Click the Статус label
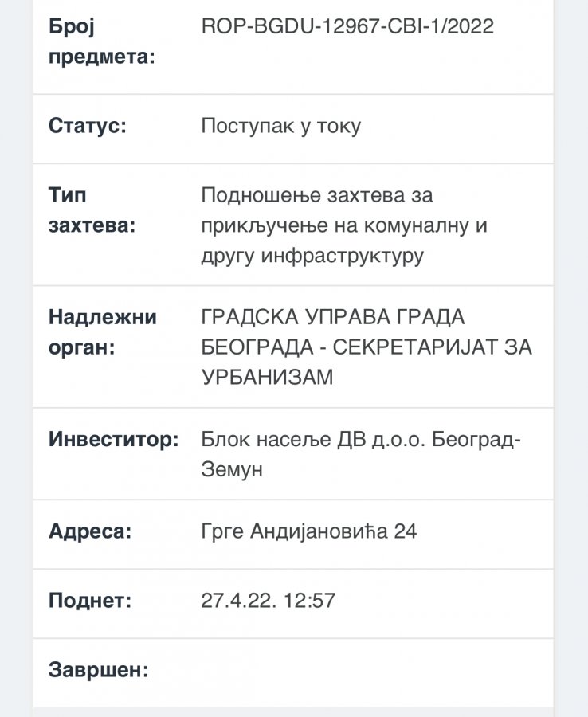The width and height of the screenshot is (588, 717). (x=88, y=126)
